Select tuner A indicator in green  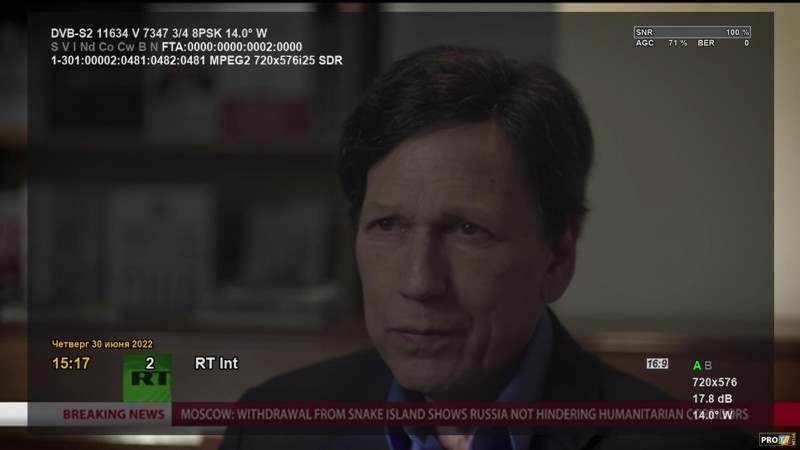pos(697,365)
